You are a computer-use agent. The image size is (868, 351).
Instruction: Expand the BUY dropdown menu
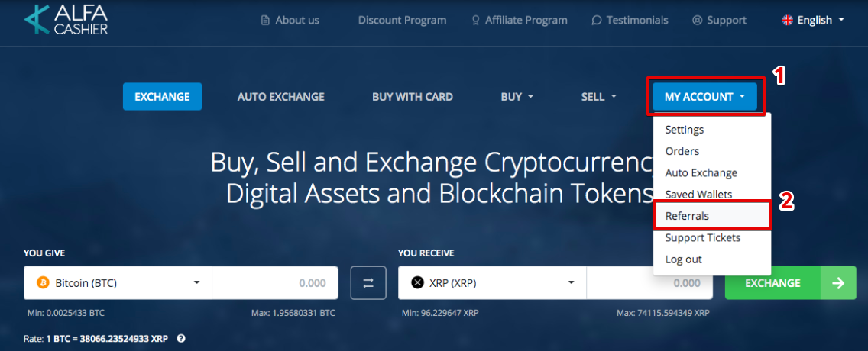point(517,97)
